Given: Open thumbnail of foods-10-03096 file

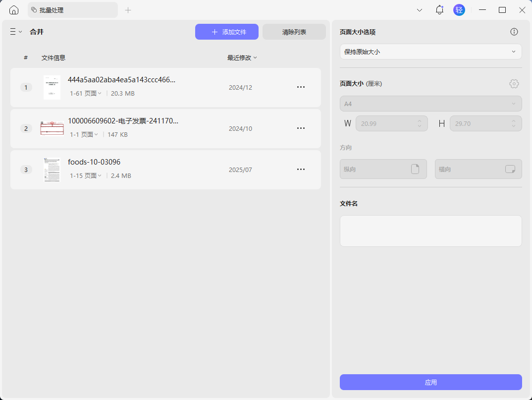Looking at the screenshot, I should (x=52, y=170).
